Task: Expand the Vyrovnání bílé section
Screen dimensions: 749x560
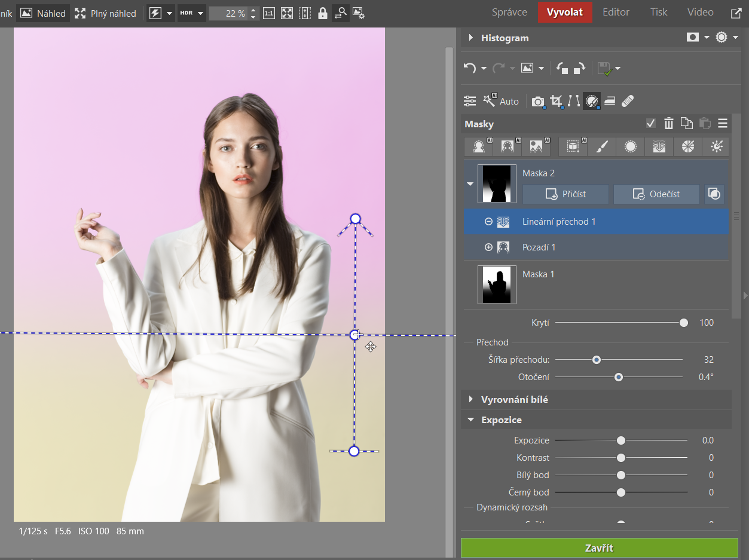Action: coord(471,399)
